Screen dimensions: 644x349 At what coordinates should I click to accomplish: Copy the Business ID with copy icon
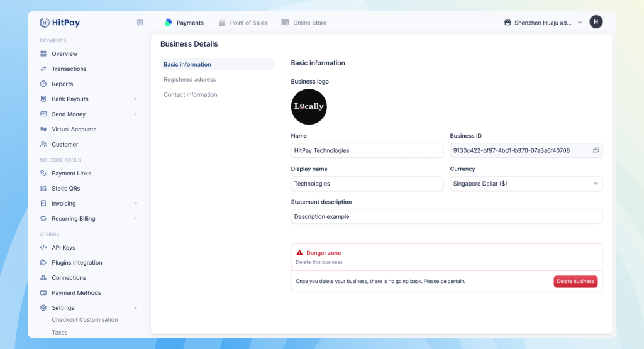[x=596, y=151]
